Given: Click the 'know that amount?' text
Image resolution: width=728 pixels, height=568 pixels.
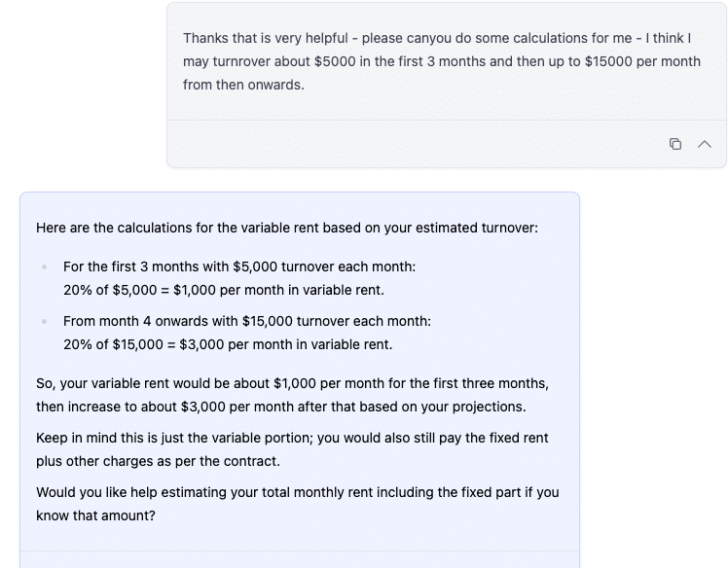Looking at the screenshot, I should [95, 515].
